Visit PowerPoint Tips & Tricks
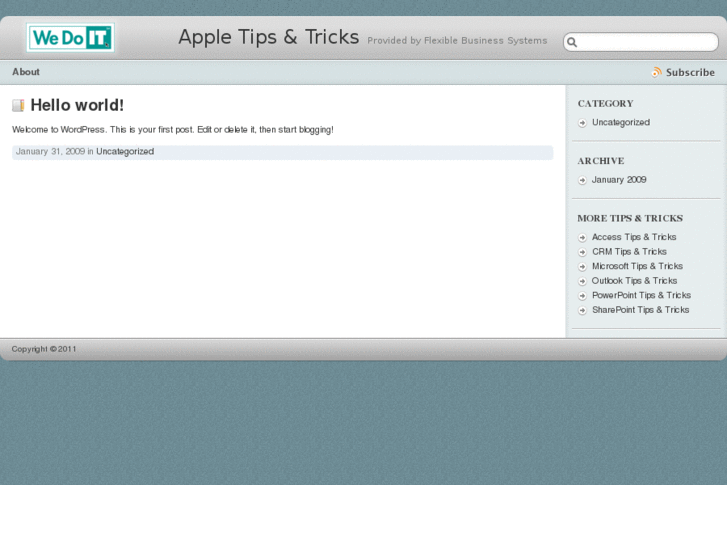The image size is (727, 545). [641, 295]
